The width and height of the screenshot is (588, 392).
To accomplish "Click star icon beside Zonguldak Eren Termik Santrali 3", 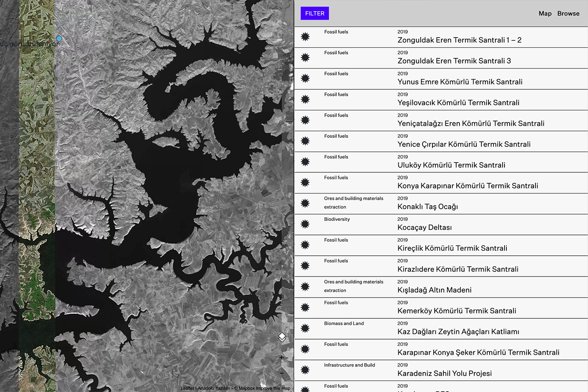I will tap(305, 58).
